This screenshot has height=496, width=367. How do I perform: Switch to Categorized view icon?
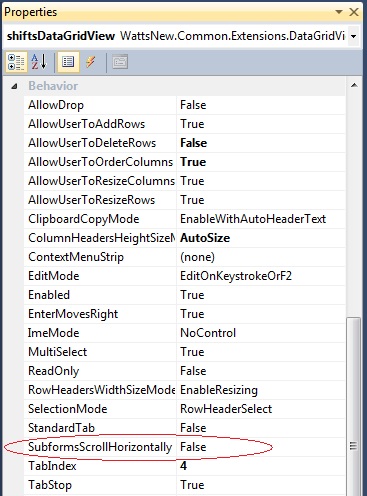point(16,62)
